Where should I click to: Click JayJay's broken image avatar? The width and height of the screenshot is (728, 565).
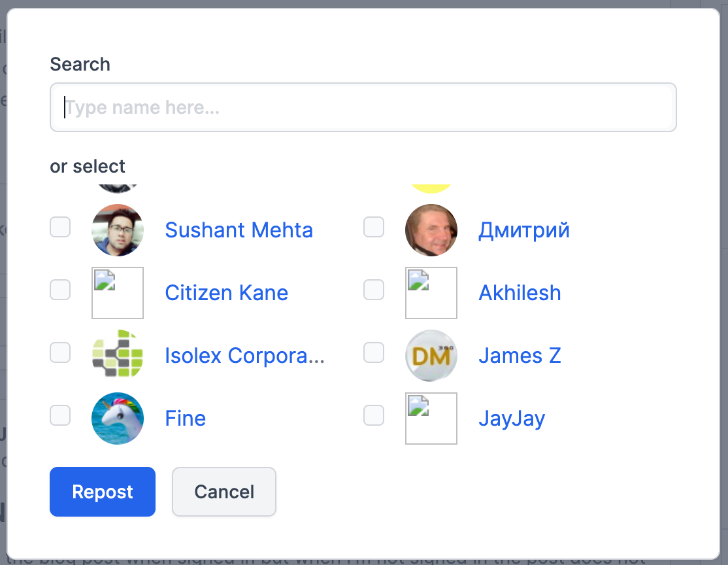[x=431, y=419]
